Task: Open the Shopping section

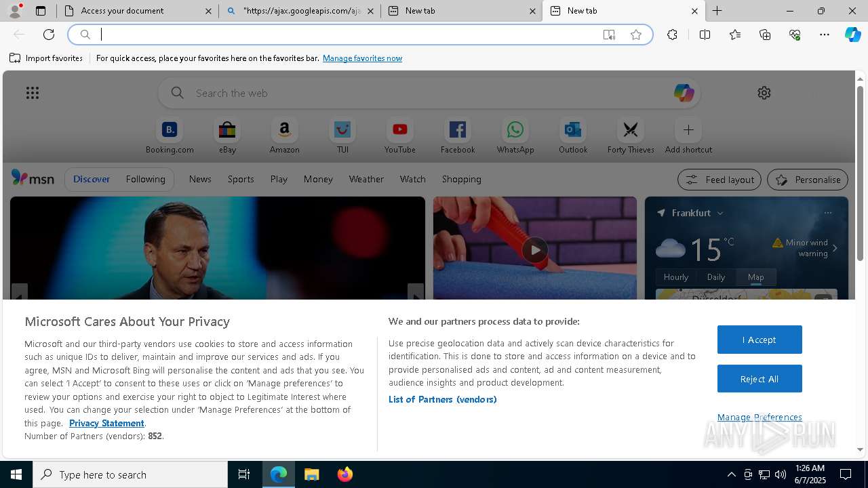Action: (462, 179)
